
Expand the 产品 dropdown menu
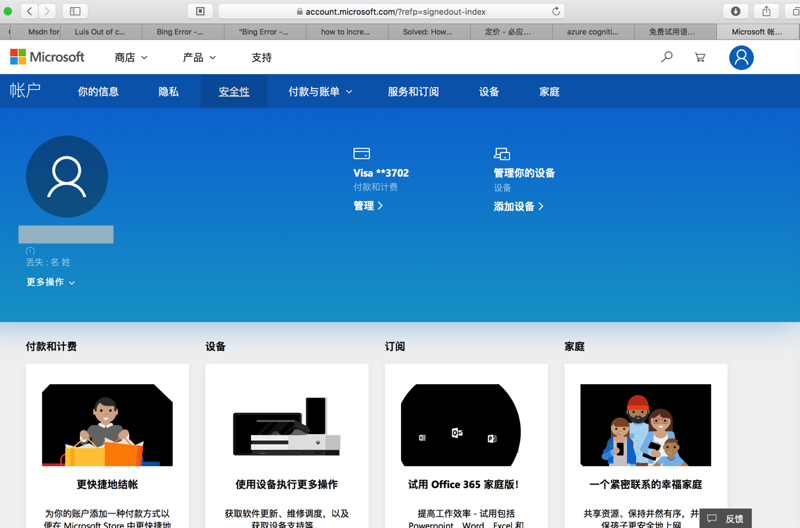pyautogui.click(x=199, y=58)
